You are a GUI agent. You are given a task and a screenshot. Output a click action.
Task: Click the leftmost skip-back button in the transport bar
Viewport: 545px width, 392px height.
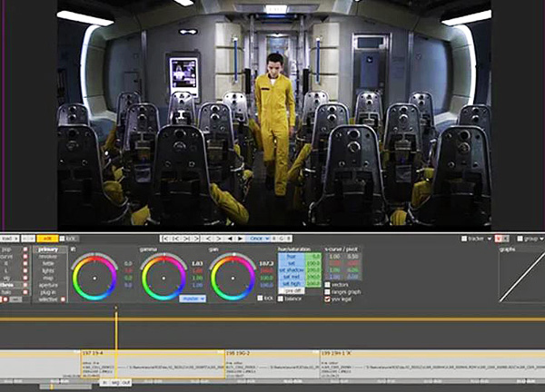(166, 239)
